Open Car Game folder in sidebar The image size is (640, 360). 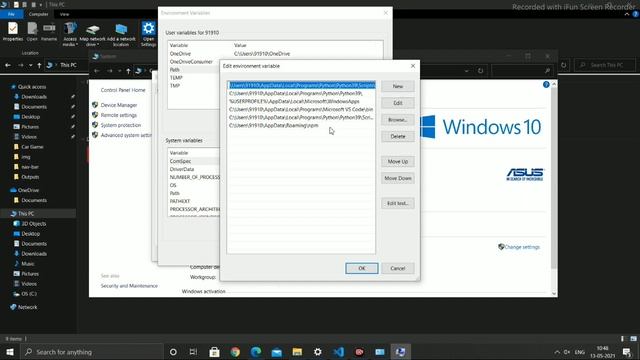point(32,147)
